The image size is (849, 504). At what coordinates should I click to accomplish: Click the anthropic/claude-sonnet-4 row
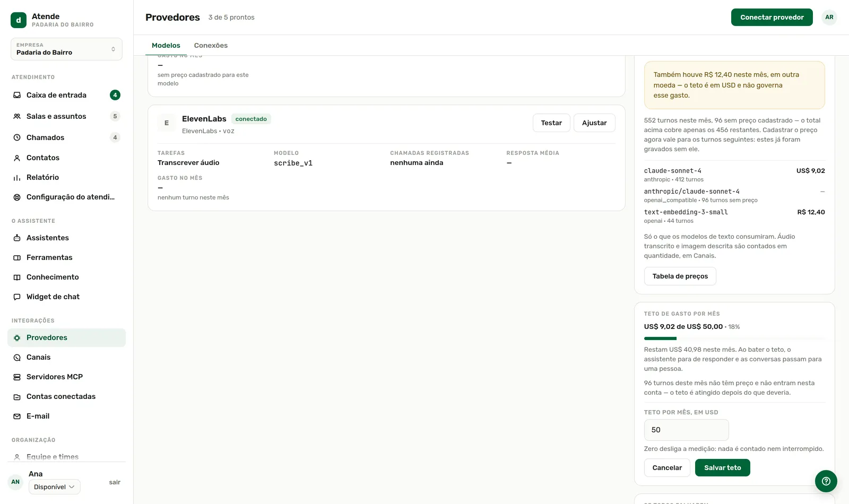[734, 195]
